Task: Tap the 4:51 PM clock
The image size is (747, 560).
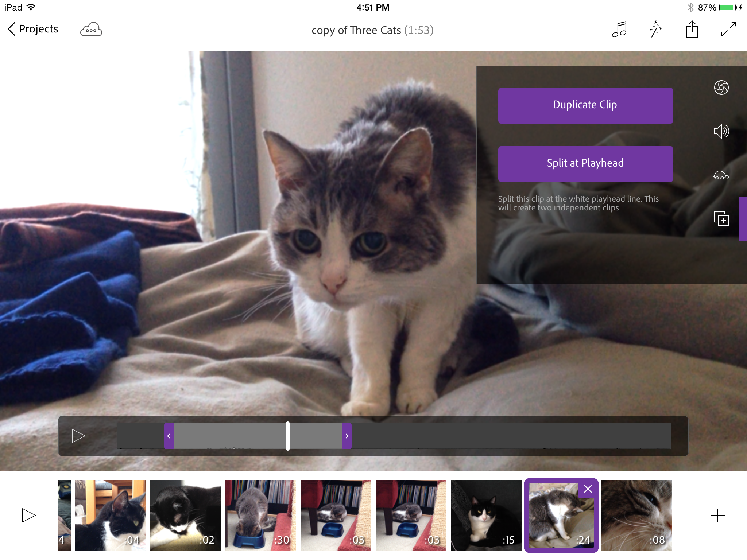Action: pos(373,7)
